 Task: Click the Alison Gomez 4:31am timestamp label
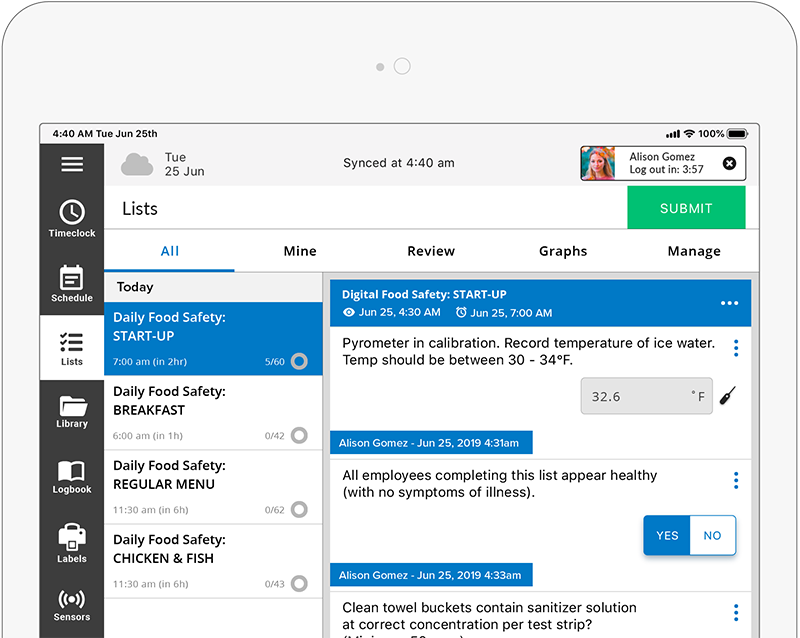click(x=431, y=443)
